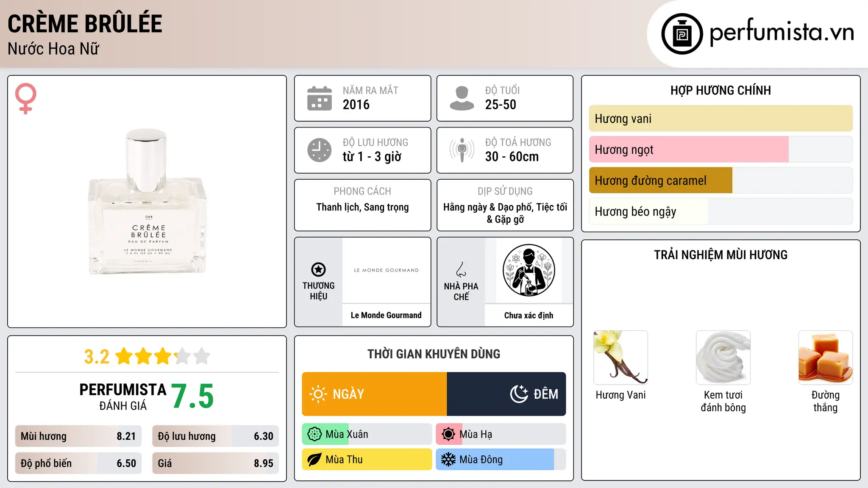Click the Nước Hoa Nữ subtitle

click(x=53, y=49)
